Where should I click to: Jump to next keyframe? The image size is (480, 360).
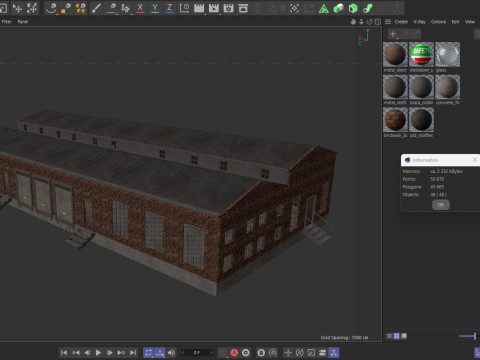point(121,352)
